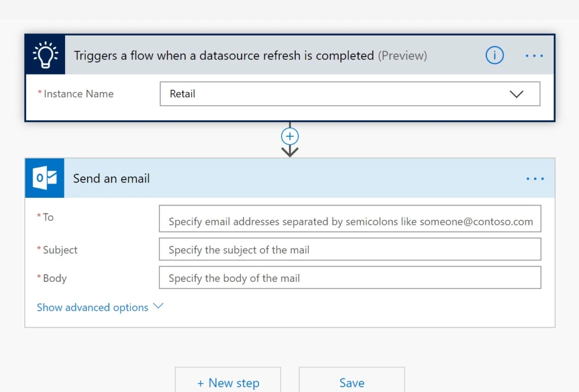The image size is (579, 392).
Task: Click the New step button
Action: tap(228, 383)
